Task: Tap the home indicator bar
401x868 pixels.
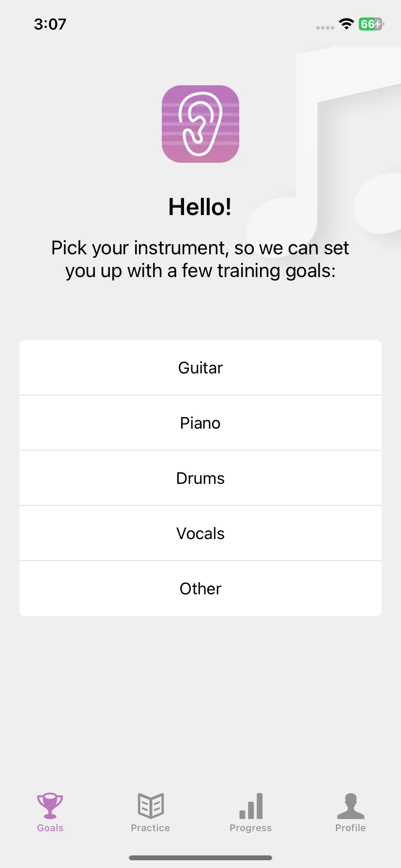Action: click(200, 858)
